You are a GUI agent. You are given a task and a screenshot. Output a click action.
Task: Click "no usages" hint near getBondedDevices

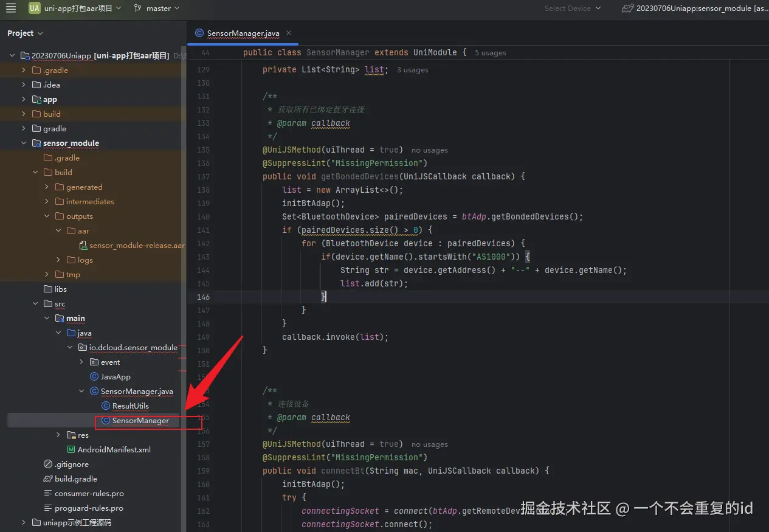click(x=429, y=150)
